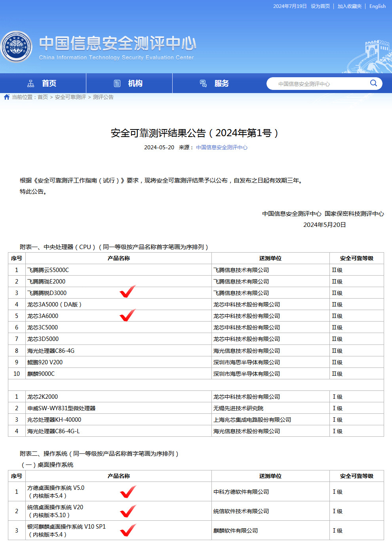Click the 首页 sitemap icon in navigation
This screenshot has height=552, width=392.
(x=30, y=84)
